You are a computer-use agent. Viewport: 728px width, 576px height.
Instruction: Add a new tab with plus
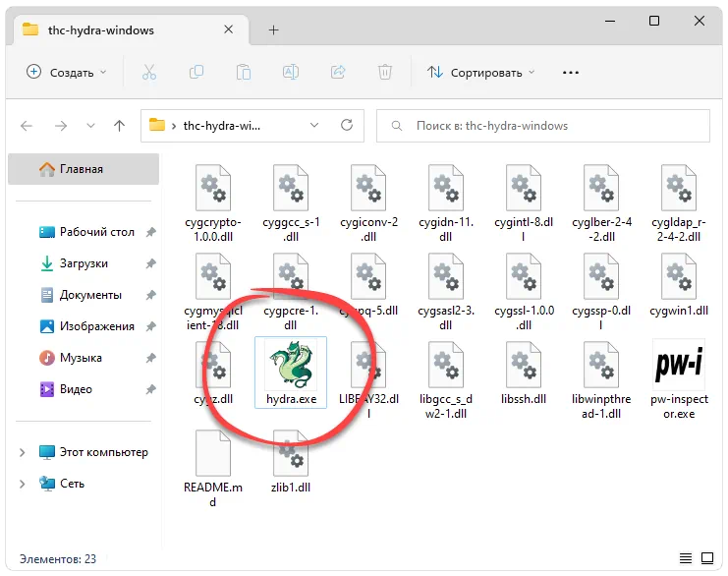click(273, 30)
